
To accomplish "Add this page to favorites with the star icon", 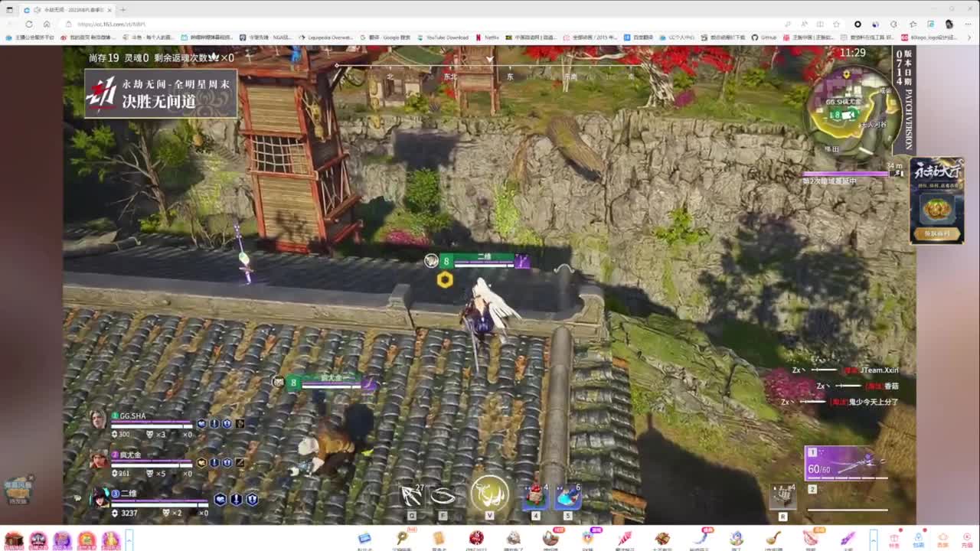I will pyautogui.click(x=836, y=24).
